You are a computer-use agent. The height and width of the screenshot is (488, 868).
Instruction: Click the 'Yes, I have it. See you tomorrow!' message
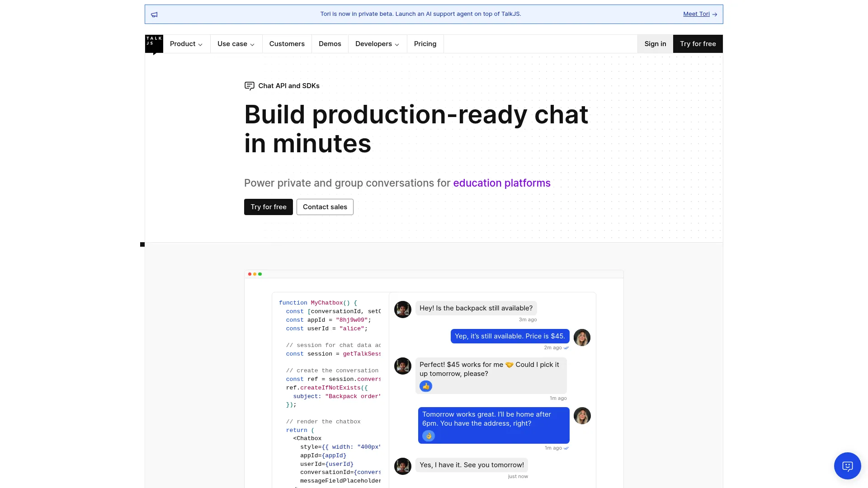(x=472, y=465)
